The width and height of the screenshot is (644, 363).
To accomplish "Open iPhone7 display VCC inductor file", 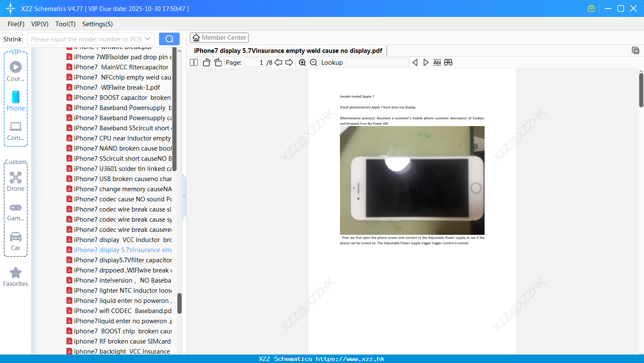I will (x=119, y=240).
